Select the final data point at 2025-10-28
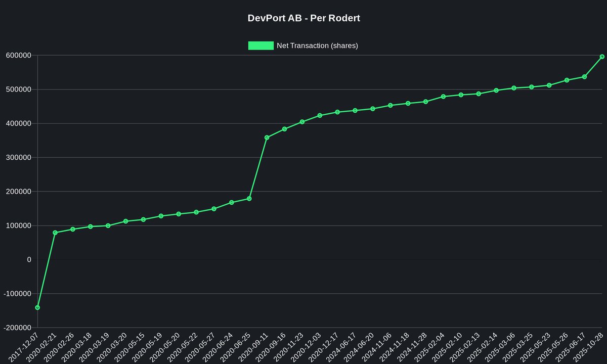This screenshot has height=364, width=607. coord(602,57)
